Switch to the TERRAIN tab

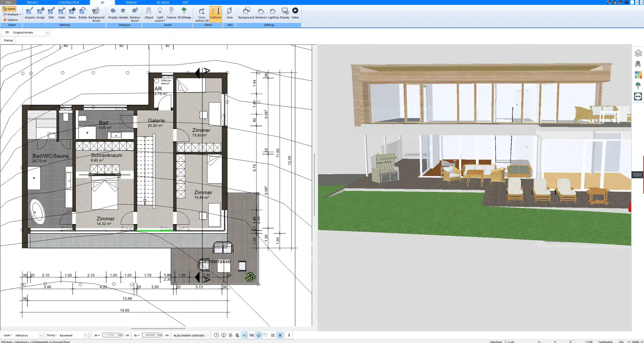click(131, 2)
